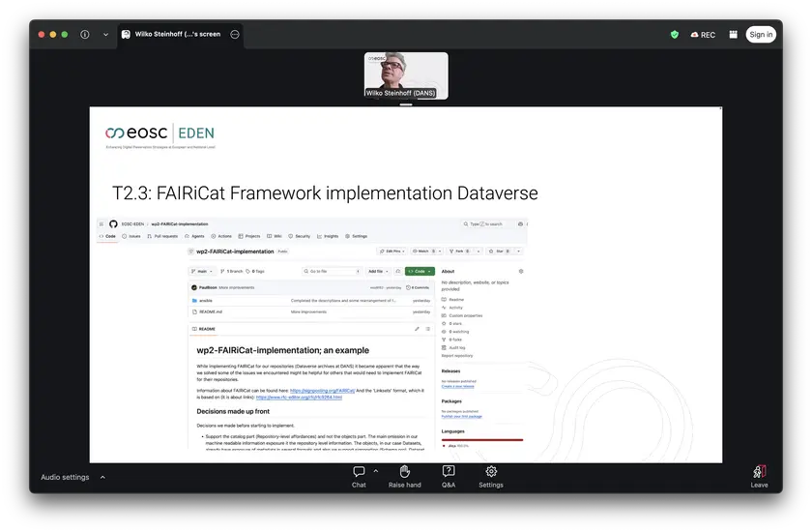812x532 pixels.
Task: Select the Issues tab in the shared GitHub page
Action: tap(131, 236)
